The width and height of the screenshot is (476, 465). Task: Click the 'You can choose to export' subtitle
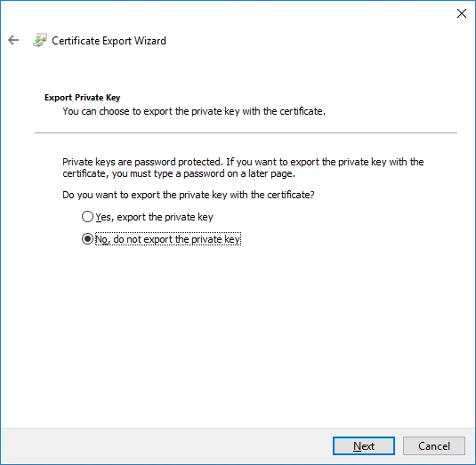pyautogui.click(x=194, y=111)
